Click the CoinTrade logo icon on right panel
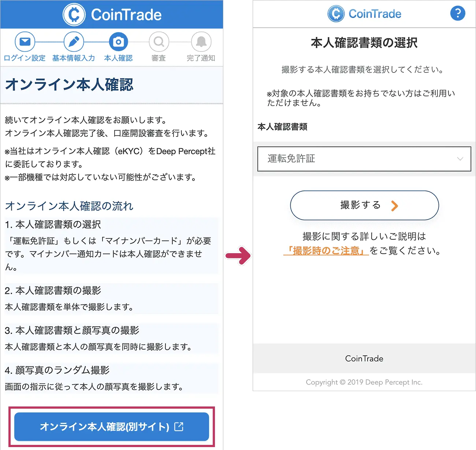Screen dimensions: 476x450 click(336, 14)
